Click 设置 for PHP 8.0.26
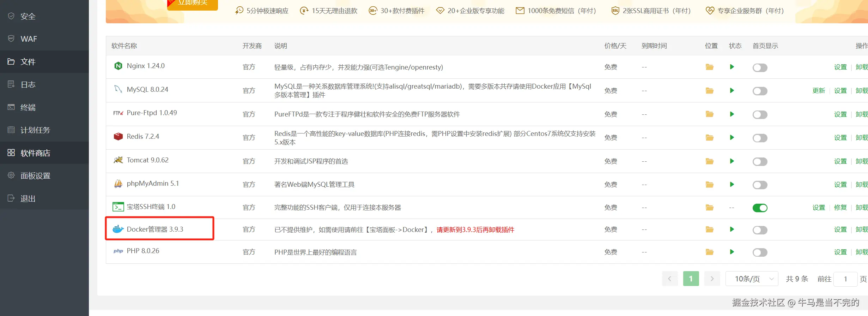868x316 pixels. coord(840,252)
